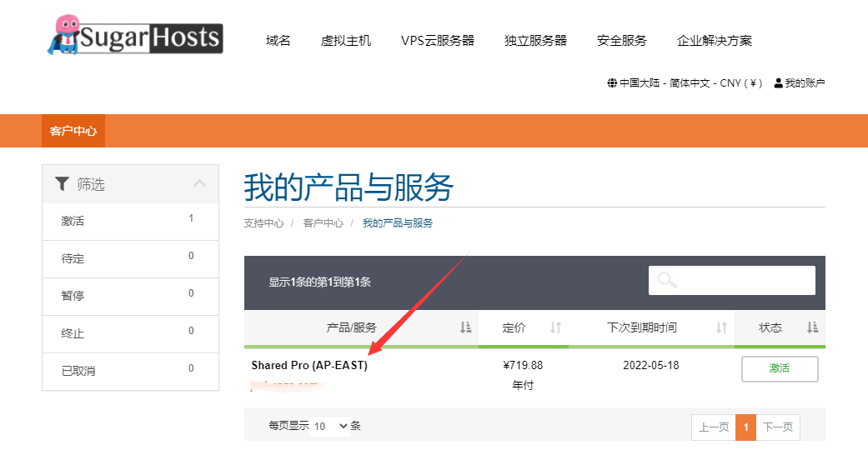Image resolution: width=868 pixels, height=460 pixels.
Task: Filter by 终止 status
Action: point(131,334)
